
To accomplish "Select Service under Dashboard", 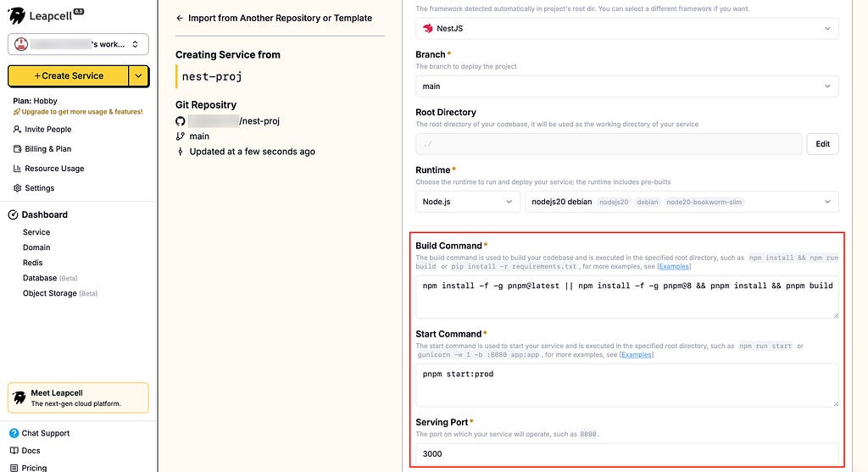I will (x=36, y=232).
